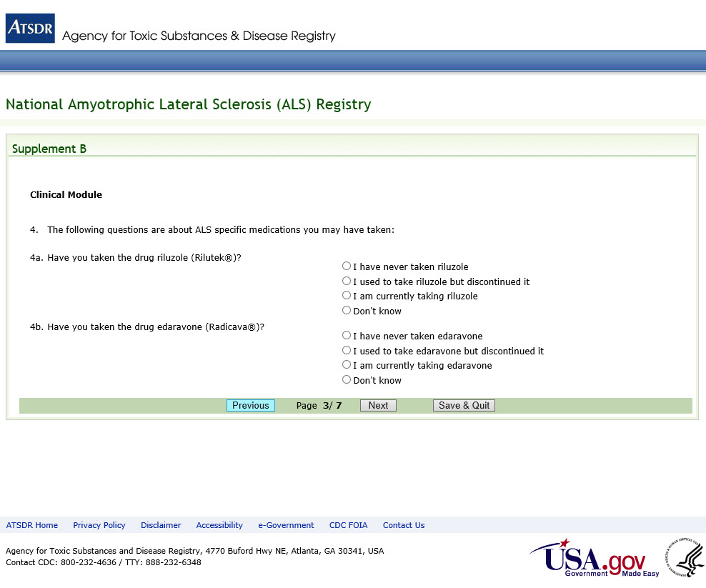Pick 'Don't know' for riluzole question 4a
Screen dimensions: 706x588
coord(347,310)
